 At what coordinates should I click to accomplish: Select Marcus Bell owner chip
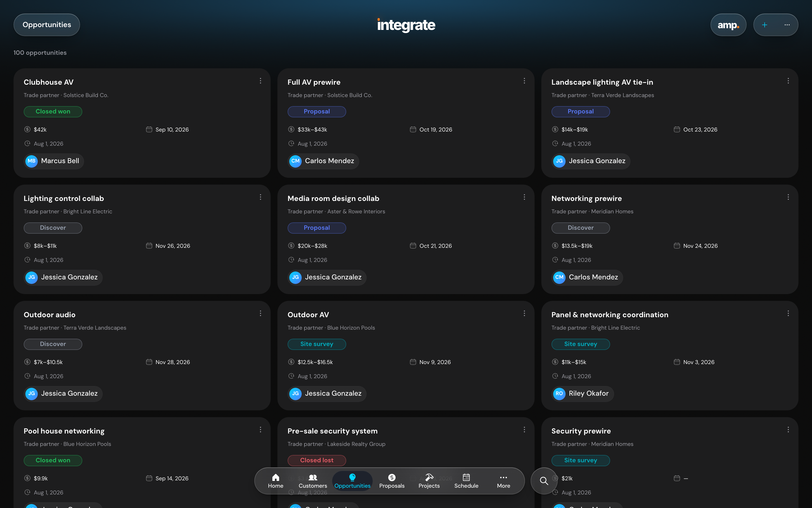[x=54, y=161]
